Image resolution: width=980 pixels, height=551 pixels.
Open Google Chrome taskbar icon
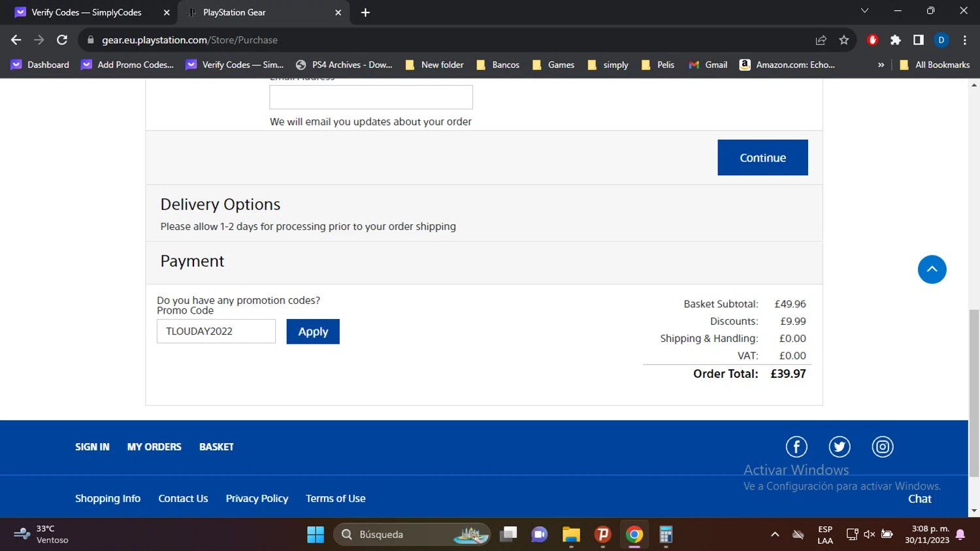(634, 535)
